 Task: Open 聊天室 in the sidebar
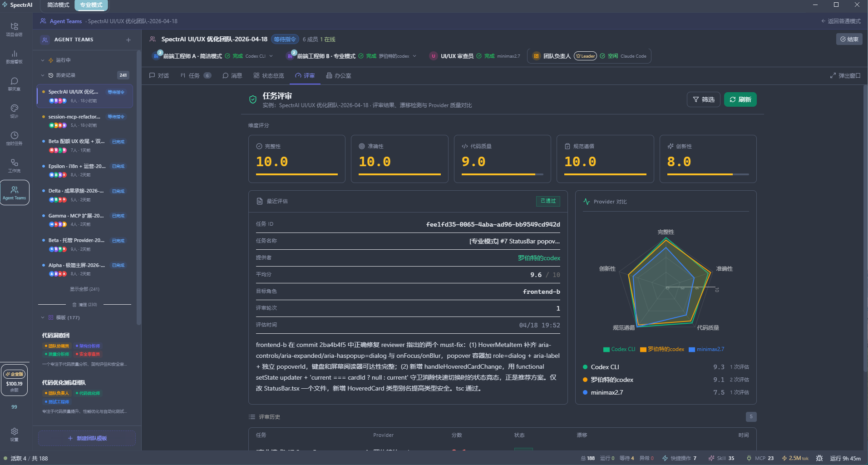tap(14, 84)
